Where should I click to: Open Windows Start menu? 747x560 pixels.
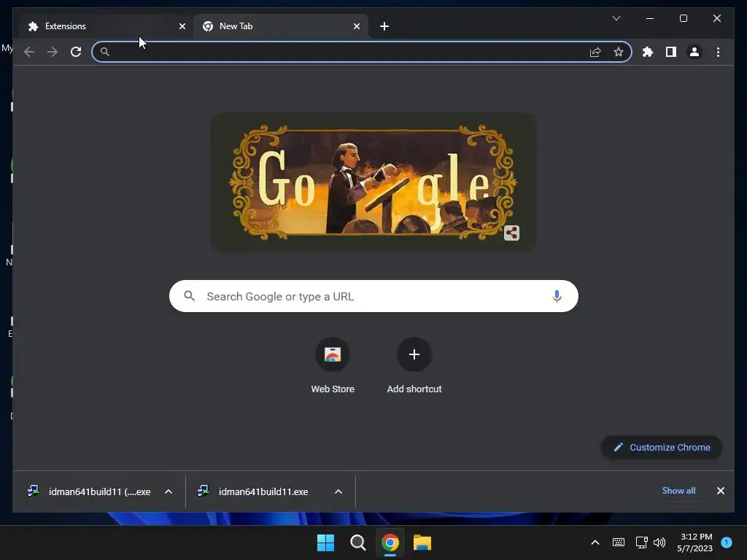click(x=326, y=542)
